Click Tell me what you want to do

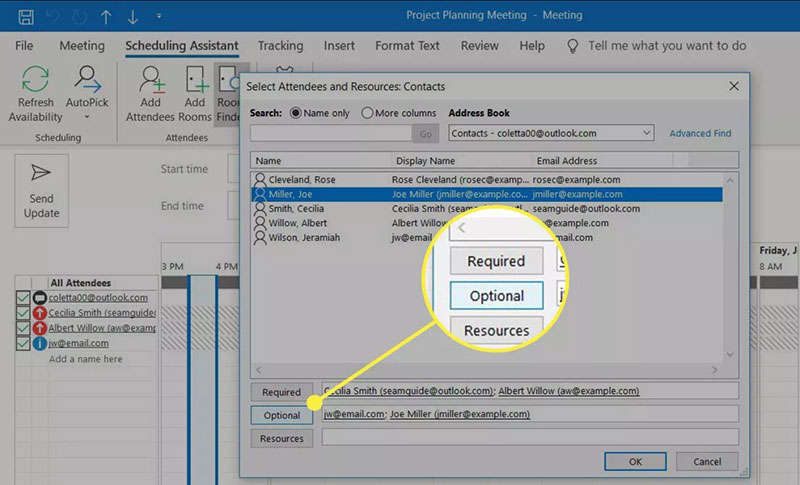pos(667,46)
